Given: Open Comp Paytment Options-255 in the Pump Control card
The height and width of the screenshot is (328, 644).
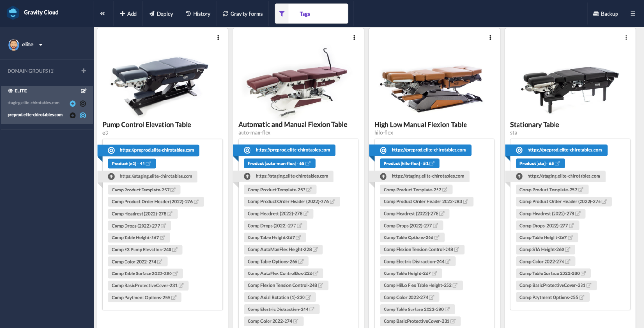Looking at the screenshot, I should (144, 298).
